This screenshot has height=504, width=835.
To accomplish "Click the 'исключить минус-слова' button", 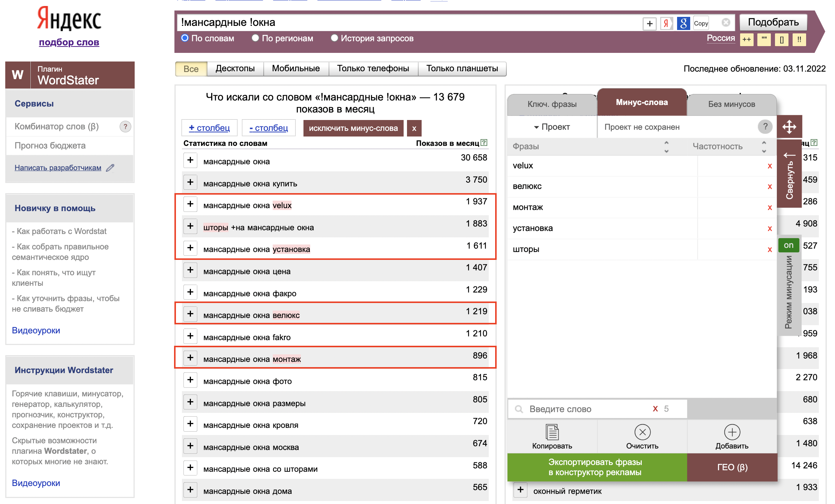I will [x=353, y=128].
